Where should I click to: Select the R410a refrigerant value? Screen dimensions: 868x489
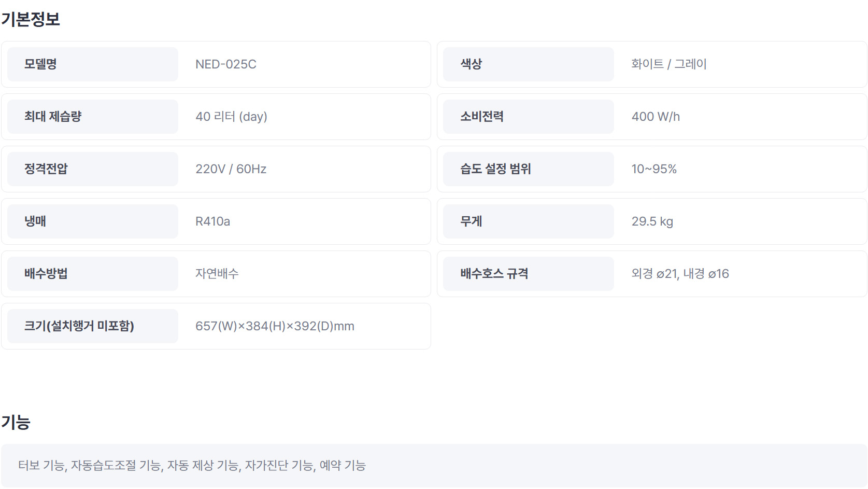212,221
